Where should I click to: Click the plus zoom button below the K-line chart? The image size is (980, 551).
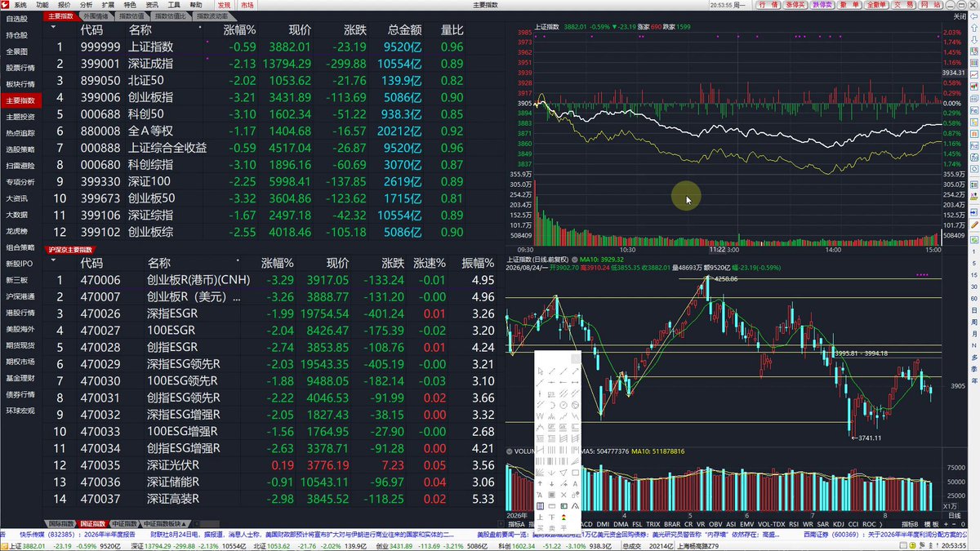946,524
